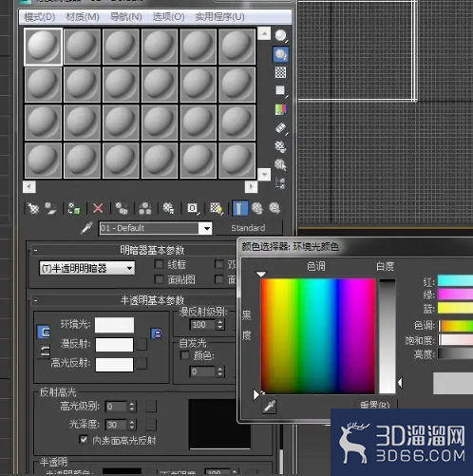Click the 自发光 value spinner arrows
Screen dimensions: 473x476
pyautogui.click(x=220, y=371)
